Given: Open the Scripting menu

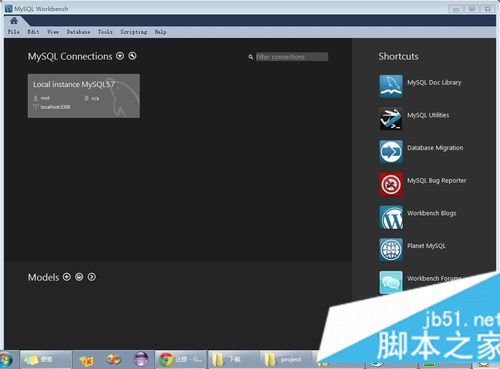Looking at the screenshot, I should point(134,32).
